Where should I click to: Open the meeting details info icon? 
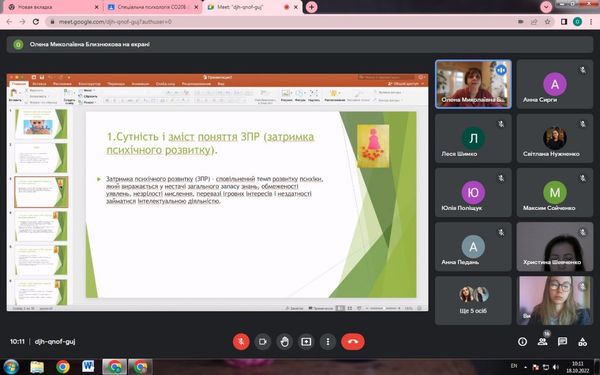pos(522,342)
